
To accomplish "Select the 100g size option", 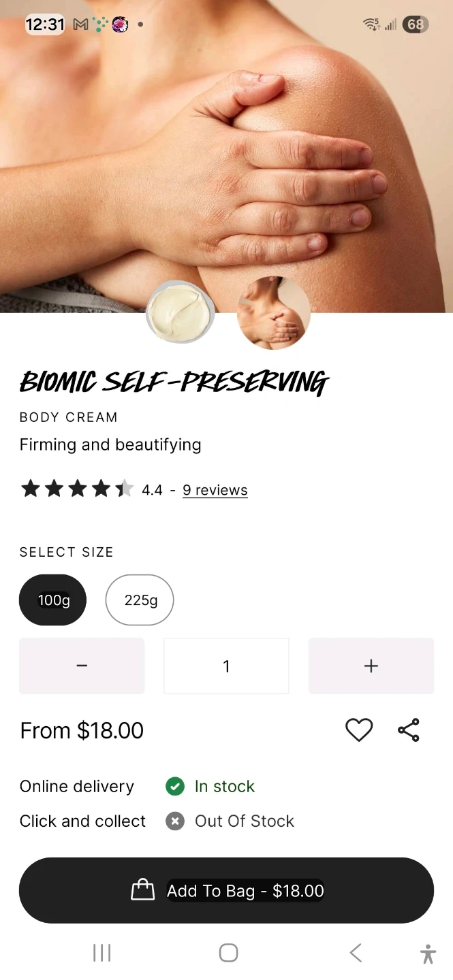I will [x=53, y=600].
